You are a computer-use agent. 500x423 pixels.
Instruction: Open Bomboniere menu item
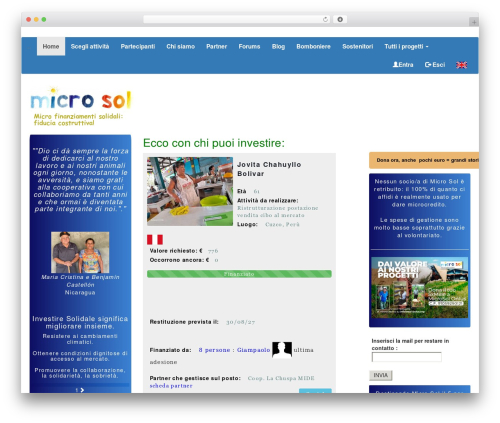pyautogui.click(x=313, y=46)
